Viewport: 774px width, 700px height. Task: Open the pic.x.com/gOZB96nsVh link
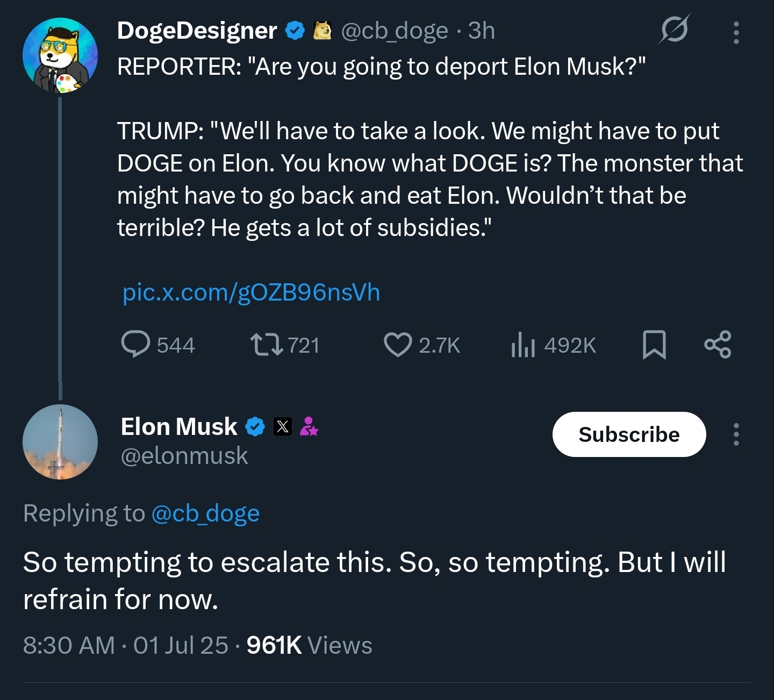(251, 292)
